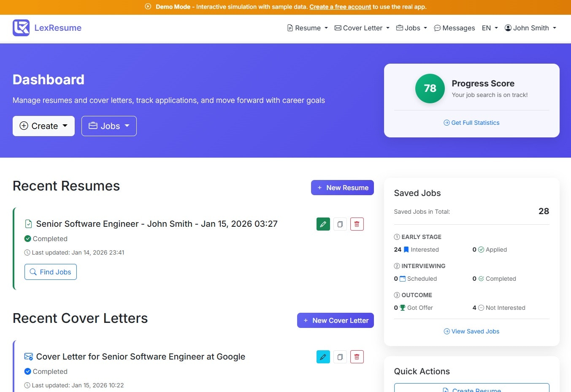Expand the Create dropdown

tap(43, 126)
